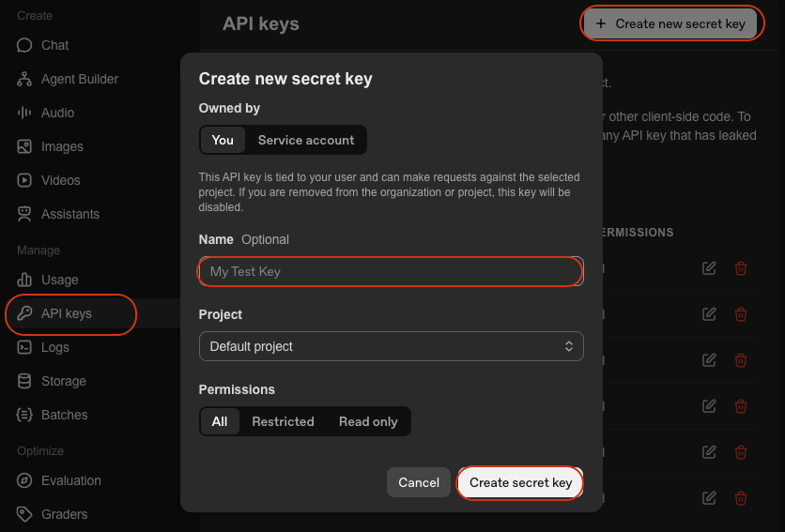Go to Evaluation in the sidebar
Viewport: 785px width, 532px height.
coord(59,480)
